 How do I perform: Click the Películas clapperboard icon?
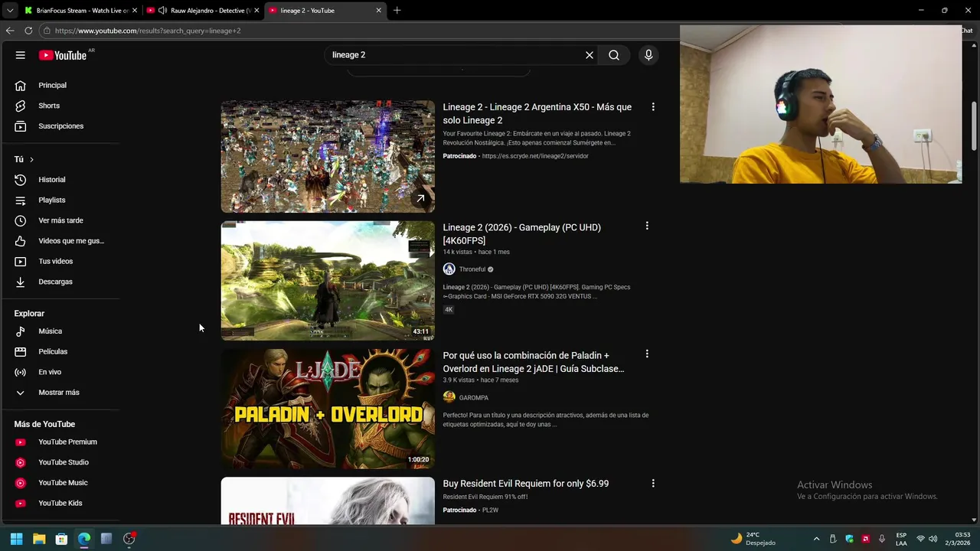coord(21,351)
